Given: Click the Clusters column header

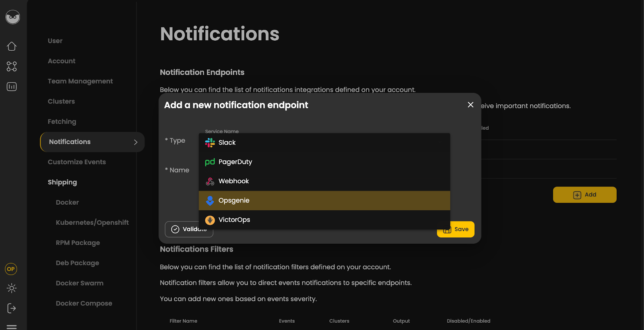Looking at the screenshot, I should (339, 321).
